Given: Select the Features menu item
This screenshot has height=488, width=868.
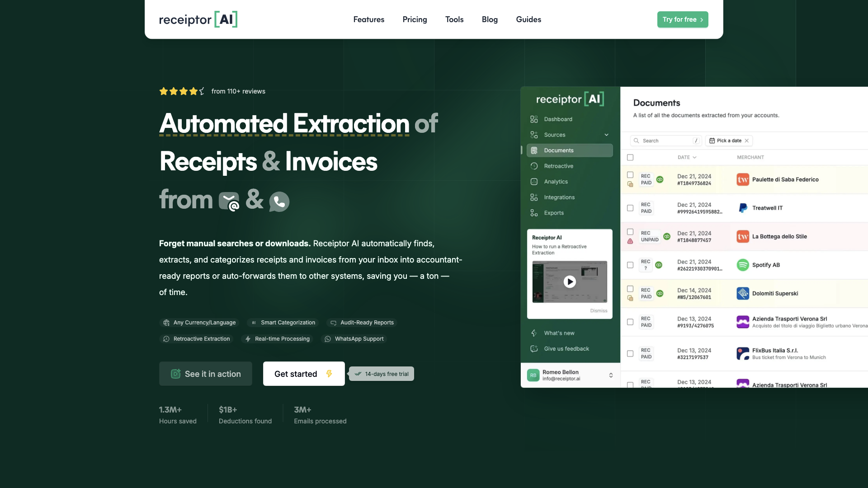Looking at the screenshot, I should [368, 19].
